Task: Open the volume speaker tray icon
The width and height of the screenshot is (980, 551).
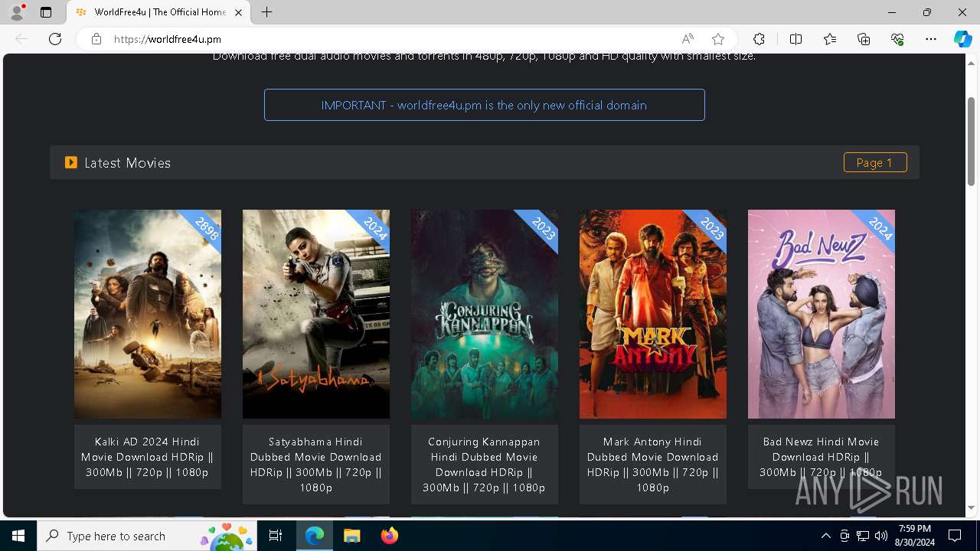Action: 881,536
